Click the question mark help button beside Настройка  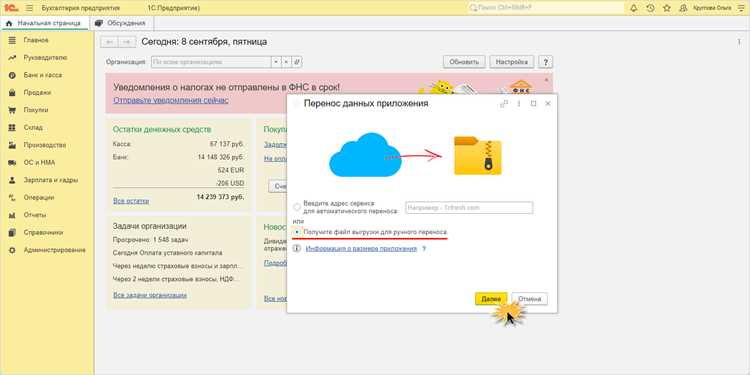pos(545,62)
